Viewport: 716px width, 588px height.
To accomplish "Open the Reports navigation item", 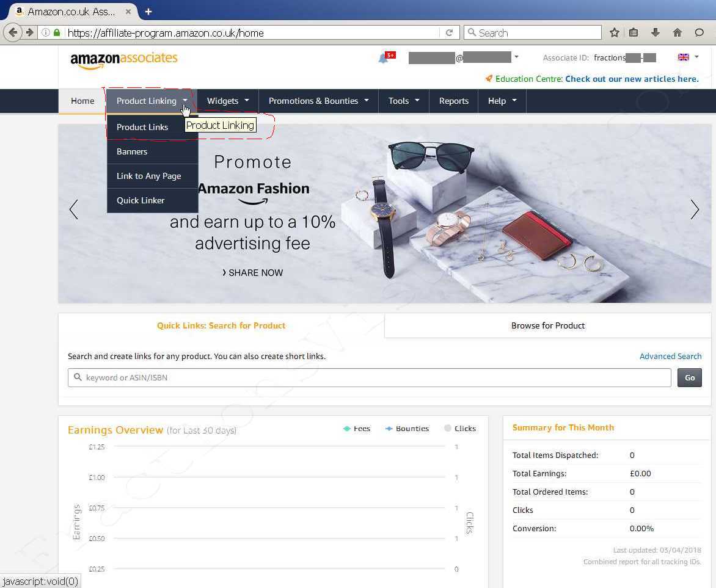I will click(454, 101).
